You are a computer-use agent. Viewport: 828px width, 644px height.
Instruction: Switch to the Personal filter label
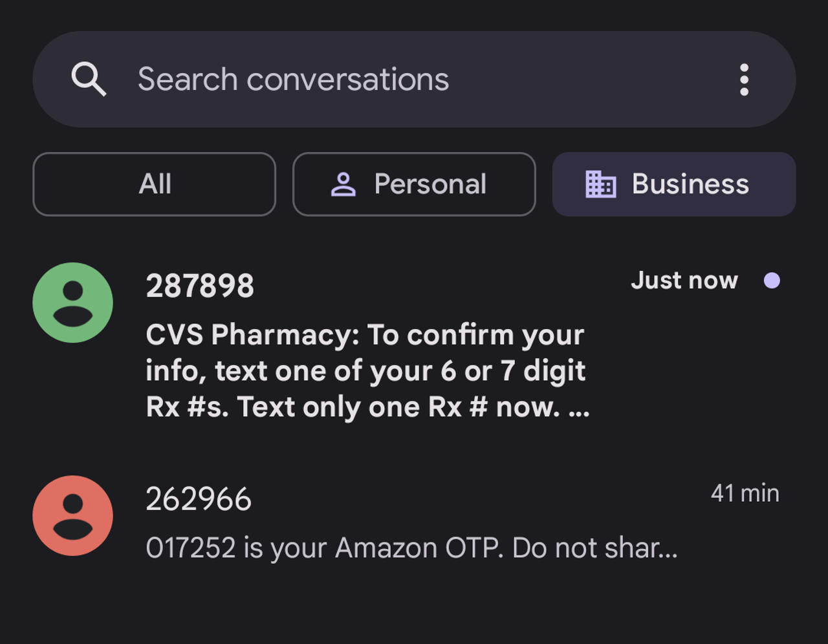tap(430, 184)
